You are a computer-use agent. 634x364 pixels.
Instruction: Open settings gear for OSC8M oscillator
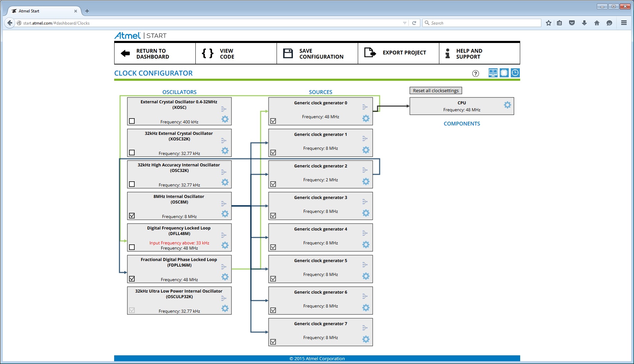tap(225, 214)
